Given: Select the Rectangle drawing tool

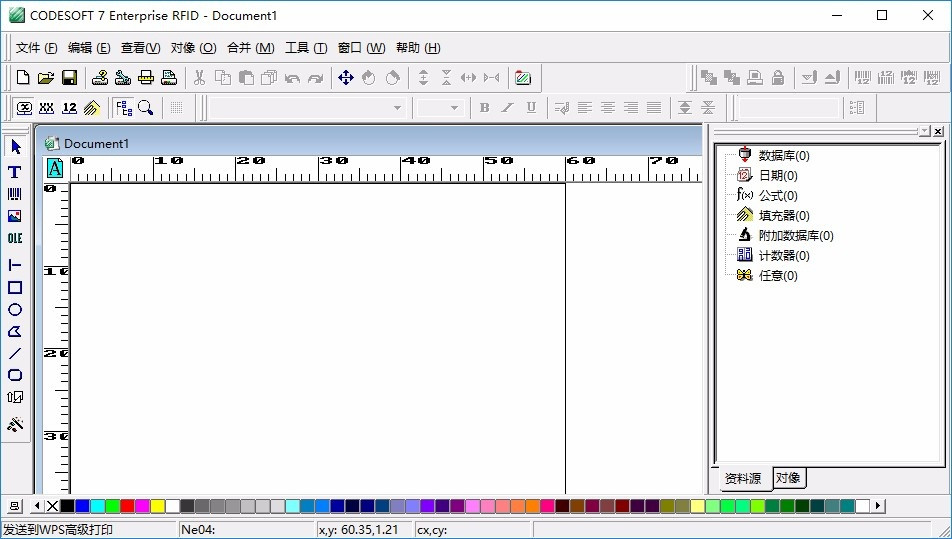Looking at the screenshot, I should tap(15, 288).
